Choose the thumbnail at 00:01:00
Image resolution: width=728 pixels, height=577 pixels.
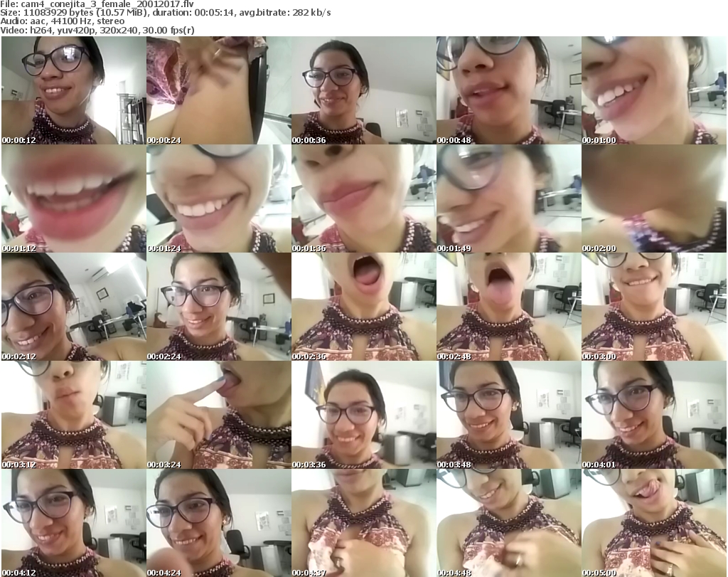coord(654,90)
